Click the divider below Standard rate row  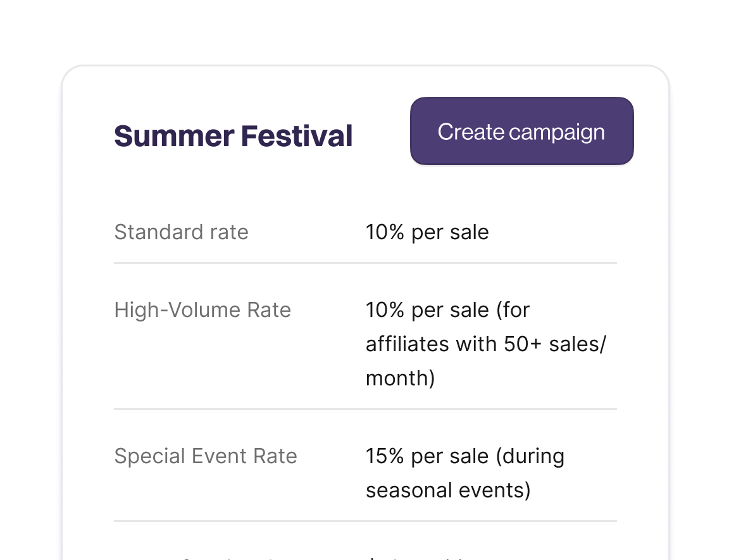click(x=365, y=263)
